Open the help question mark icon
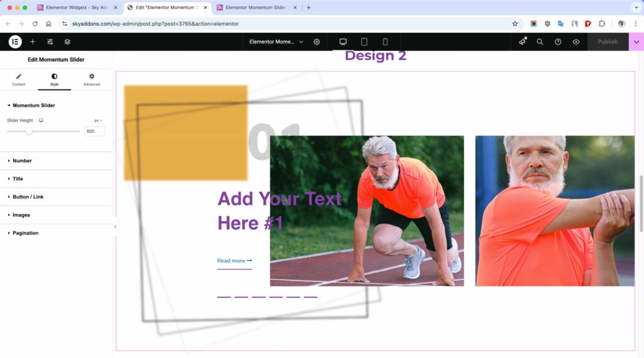This screenshot has width=644, height=358. (558, 41)
